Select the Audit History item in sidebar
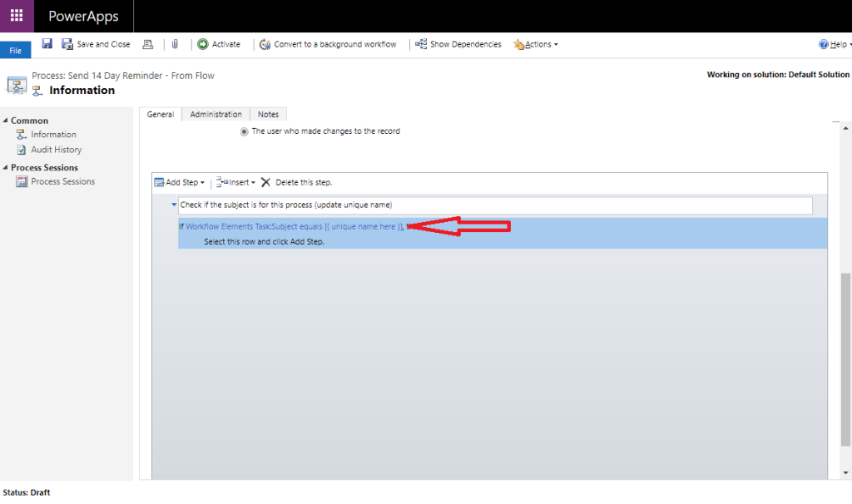852x504 pixels. click(x=53, y=149)
